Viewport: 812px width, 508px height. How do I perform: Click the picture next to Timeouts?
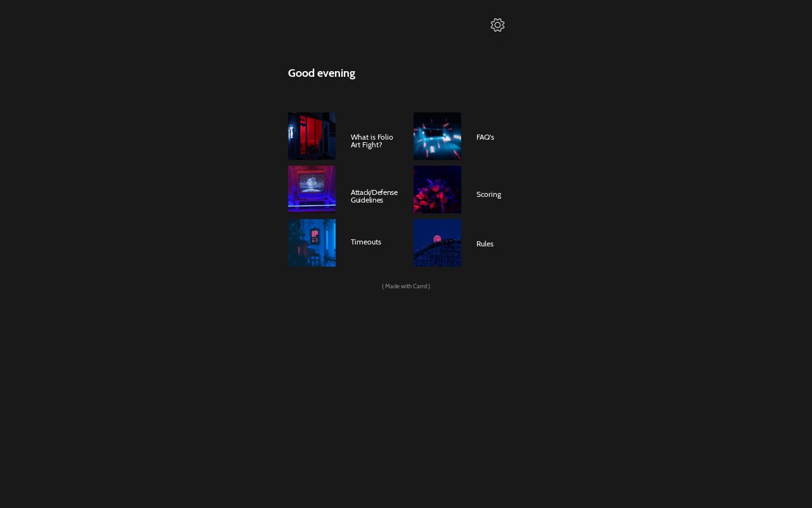pyautogui.click(x=311, y=243)
